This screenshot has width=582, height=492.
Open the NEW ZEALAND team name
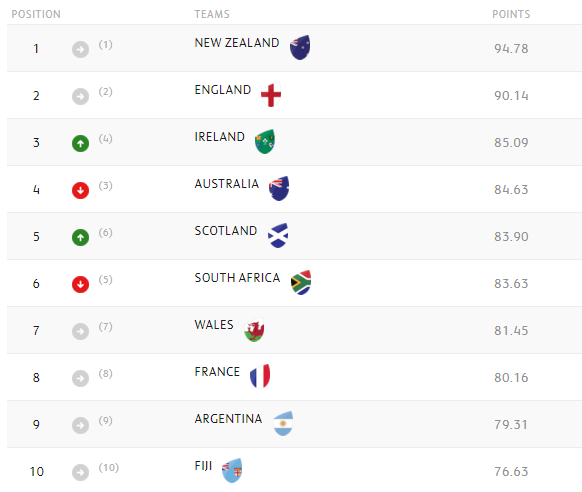[237, 43]
